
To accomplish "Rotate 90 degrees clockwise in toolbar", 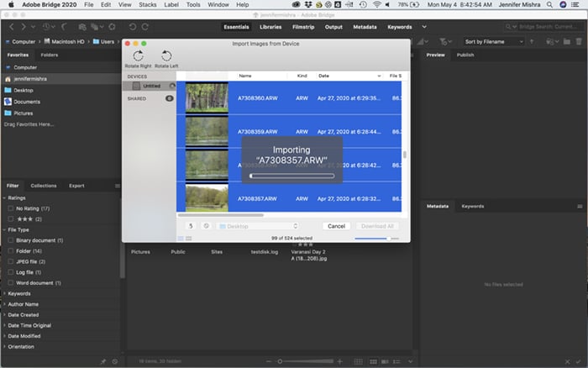I will (x=145, y=27).
